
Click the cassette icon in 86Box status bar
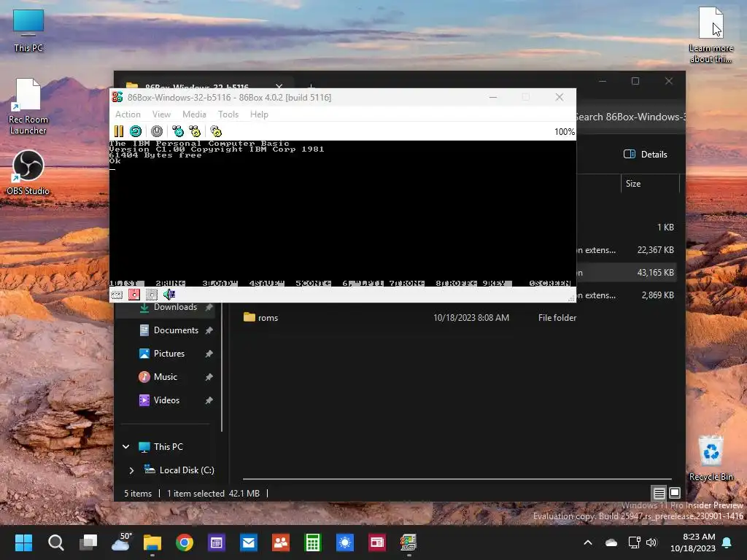pos(117,295)
